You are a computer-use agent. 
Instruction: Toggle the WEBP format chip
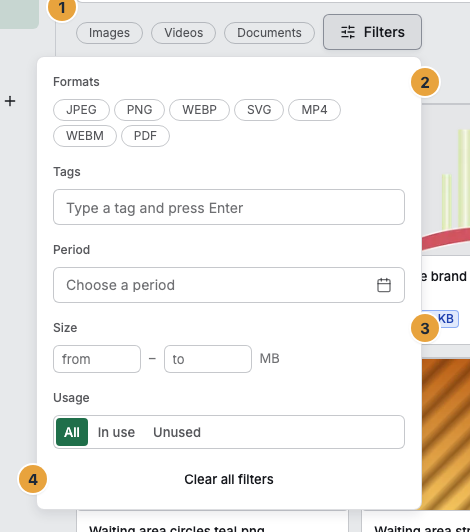(x=200, y=110)
